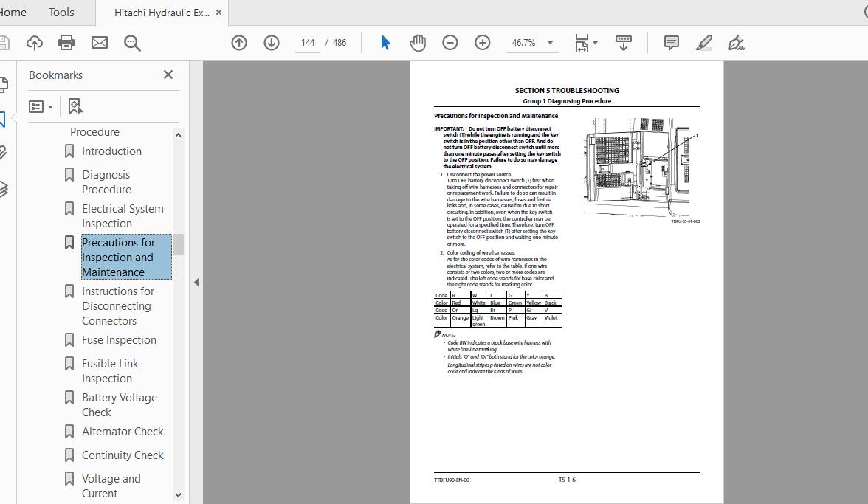Open the Battery Voltage Check bookmark
The height and width of the screenshot is (504, 868).
point(120,404)
